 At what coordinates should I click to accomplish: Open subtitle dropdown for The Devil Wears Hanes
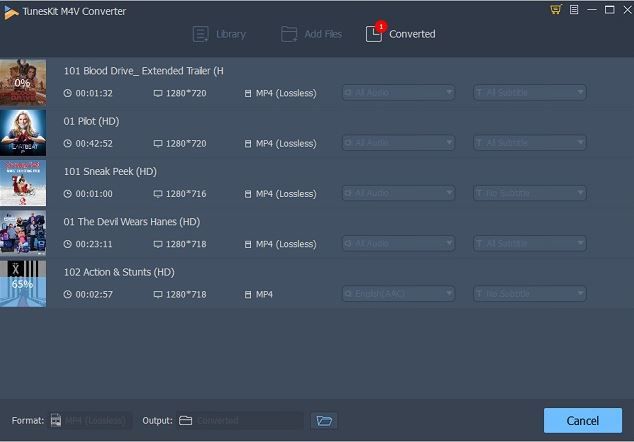point(530,243)
